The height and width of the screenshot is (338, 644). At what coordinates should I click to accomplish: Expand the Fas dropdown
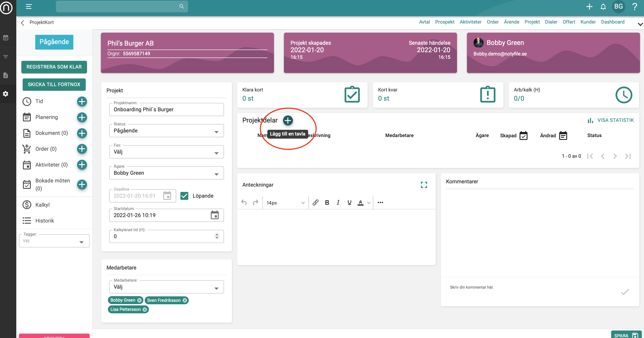[x=166, y=152]
